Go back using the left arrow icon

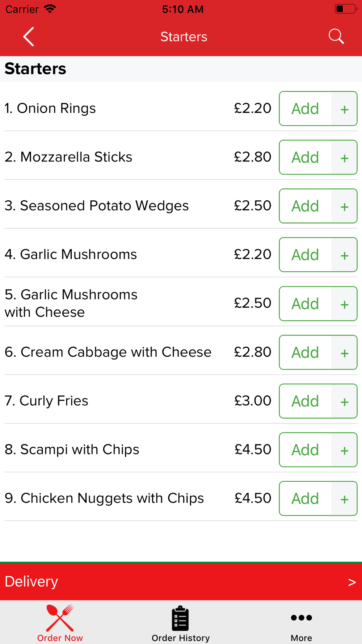point(29,37)
